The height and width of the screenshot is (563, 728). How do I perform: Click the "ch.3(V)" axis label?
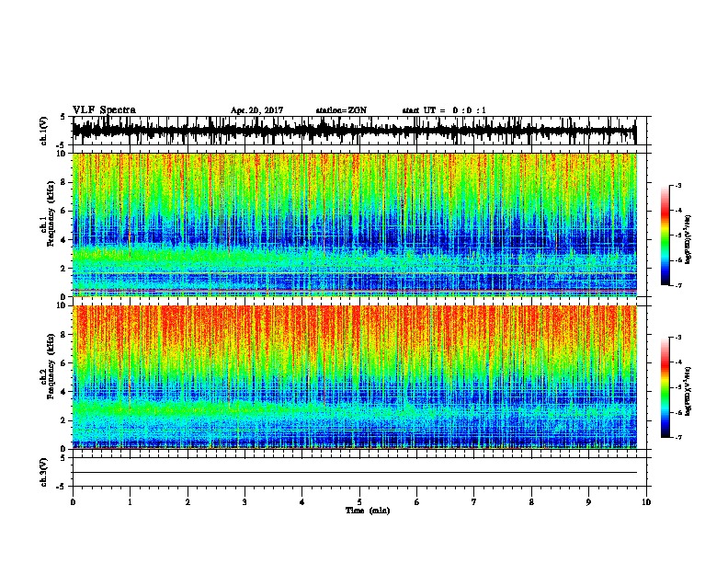pos(44,472)
